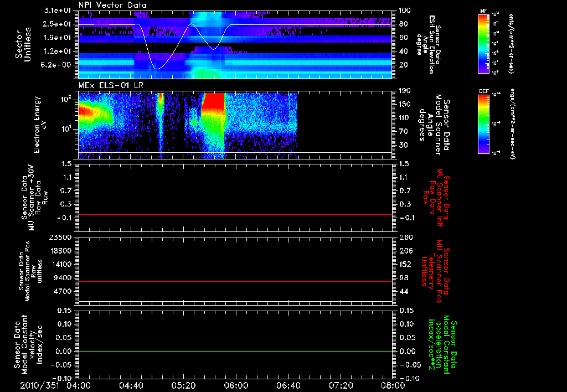Select the 1.2e+01 sector tick label
567x392 pixels.
[x=58, y=51]
